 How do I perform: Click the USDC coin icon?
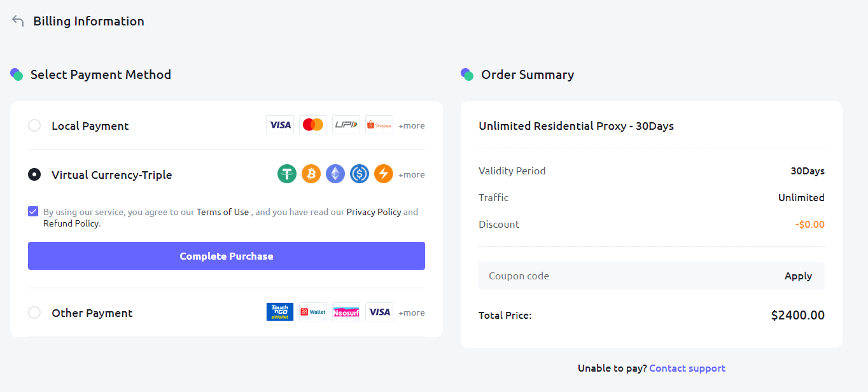point(360,174)
